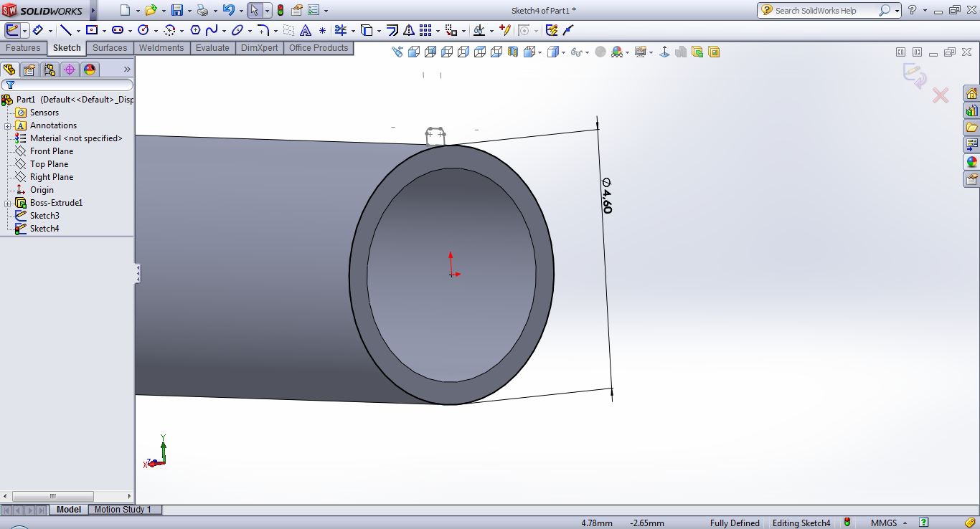Image resolution: width=980 pixels, height=529 pixels.
Task: Choose the Circle sketch tool
Action: coord(143,30)
